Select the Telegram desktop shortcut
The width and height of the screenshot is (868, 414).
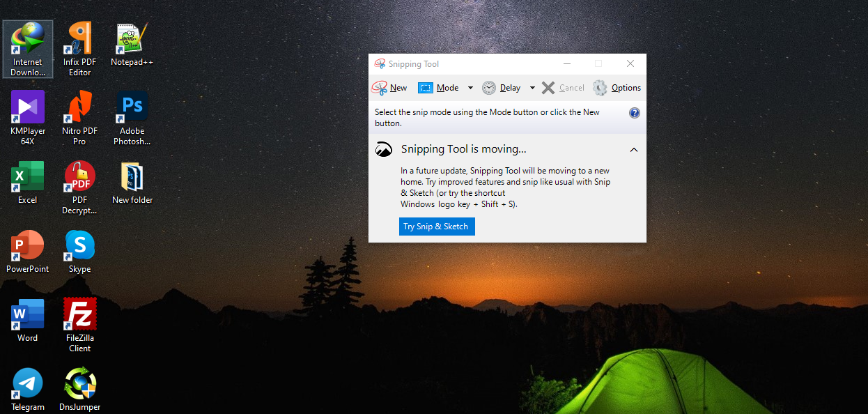pos(27,389)
